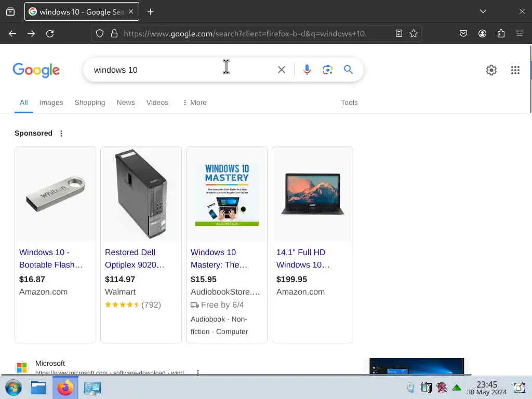Open Firefox account icon

click(x=482, y=33)
